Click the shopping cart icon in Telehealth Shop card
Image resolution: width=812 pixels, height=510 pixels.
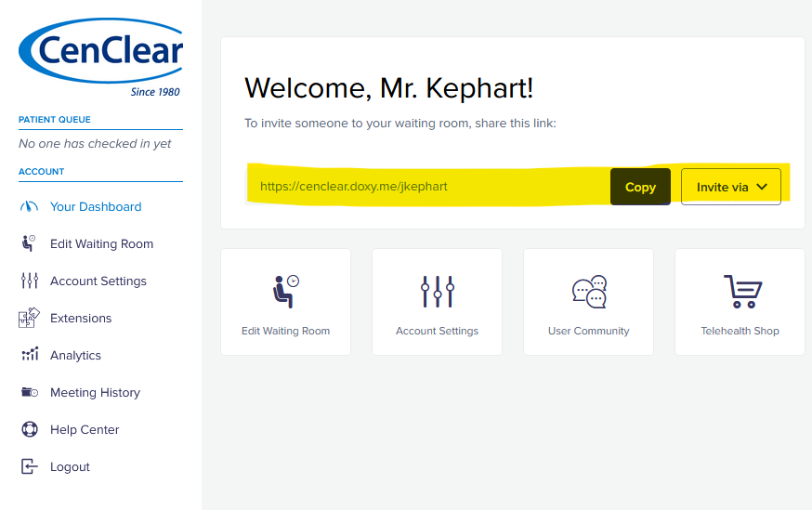(742, 292)
